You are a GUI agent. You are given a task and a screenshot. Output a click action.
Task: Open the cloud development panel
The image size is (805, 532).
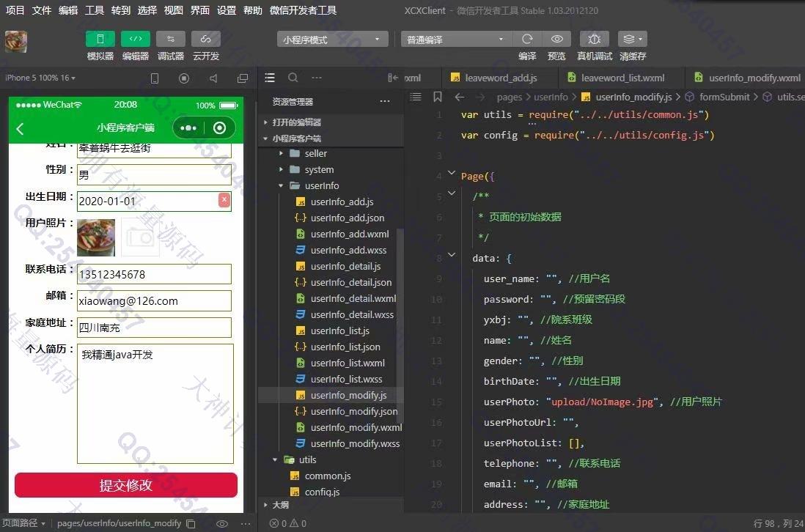pyautogui.click(x=206, y=40)
